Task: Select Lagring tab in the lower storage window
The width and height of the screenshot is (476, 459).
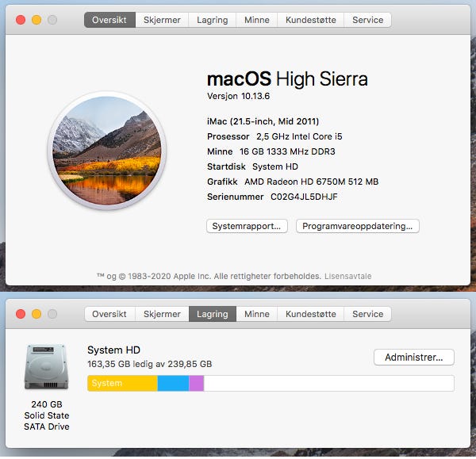Action: coord(212,314)
